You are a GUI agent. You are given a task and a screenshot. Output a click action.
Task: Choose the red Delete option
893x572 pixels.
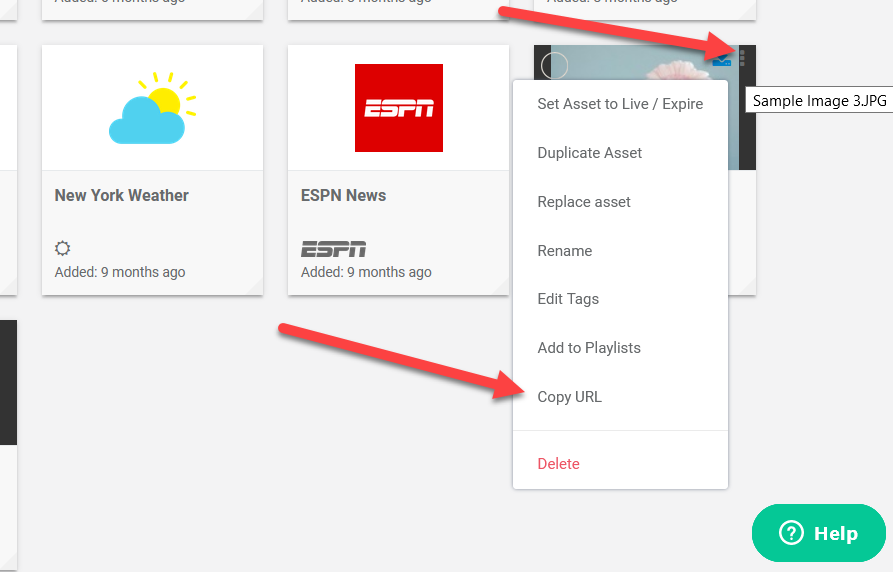click(559, 464)
